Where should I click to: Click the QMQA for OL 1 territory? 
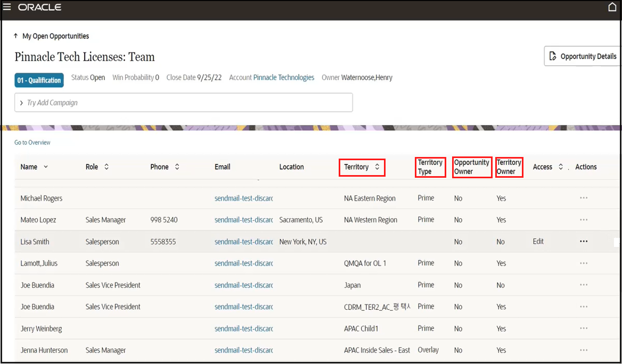365,263
